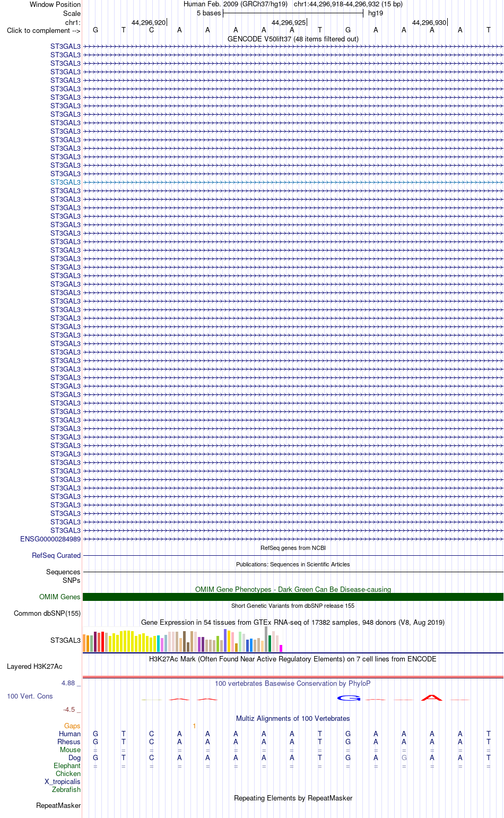Click the 'Human' alignment row label

(x=69, y=734)
